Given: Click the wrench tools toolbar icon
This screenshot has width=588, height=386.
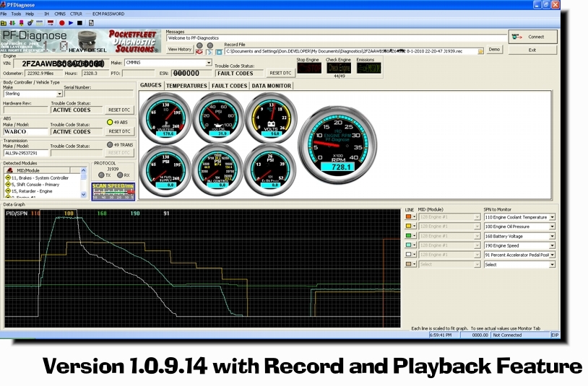Looking at the screenshot, I should click(30, 23).
